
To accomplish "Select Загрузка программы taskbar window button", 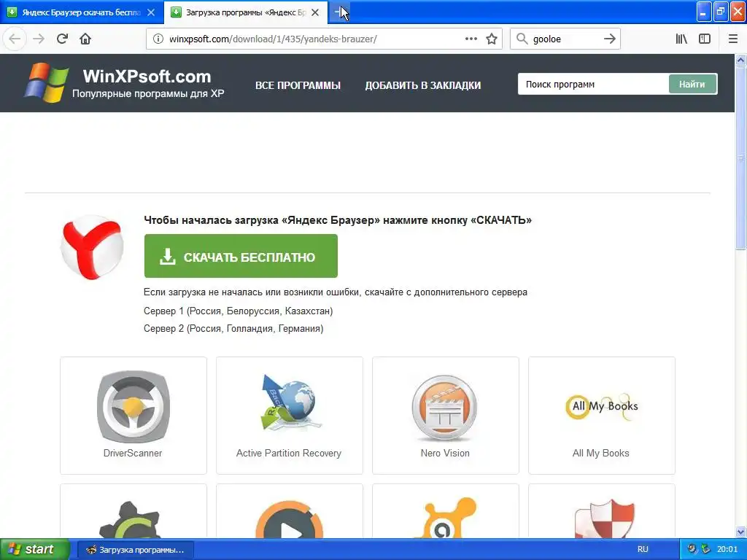I will pyautogui.click(x=135, y=550).
